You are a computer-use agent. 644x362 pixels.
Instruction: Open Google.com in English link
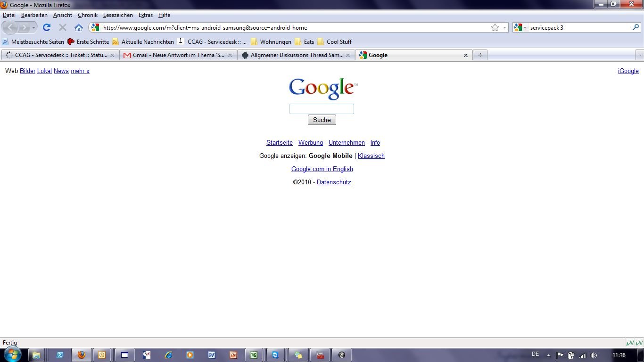(322, 169)
